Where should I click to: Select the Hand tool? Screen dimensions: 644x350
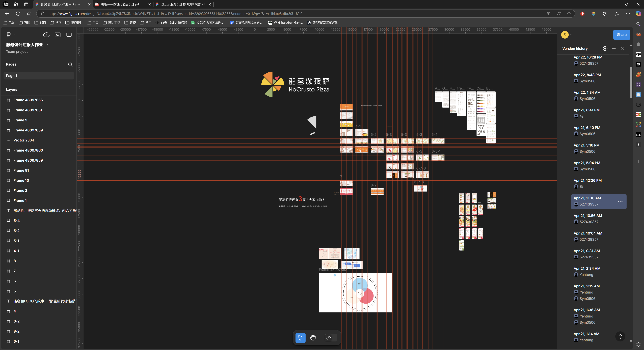click(313, 338)
